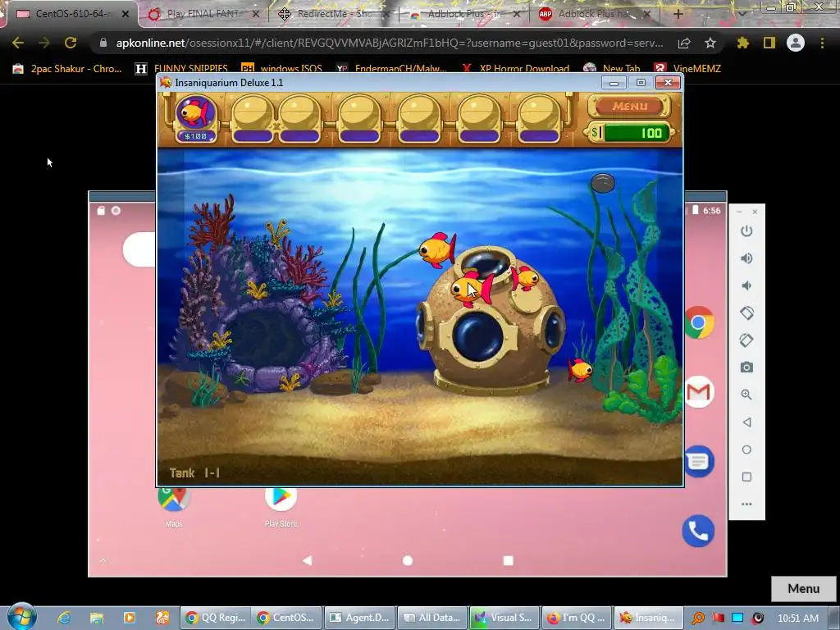This screenshot has height=630, width=840.
Task: Buy a guppy for $100
Action: coord(195,118)
